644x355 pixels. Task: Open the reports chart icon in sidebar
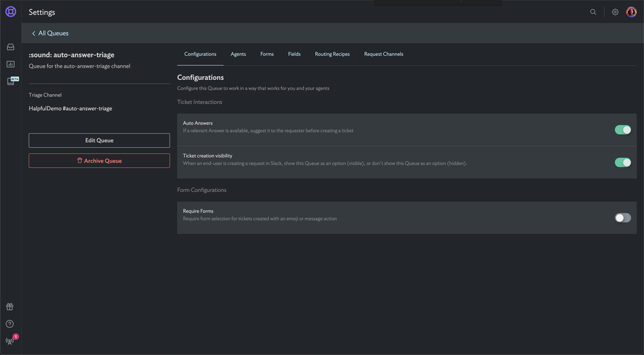[x=11, y=64]
